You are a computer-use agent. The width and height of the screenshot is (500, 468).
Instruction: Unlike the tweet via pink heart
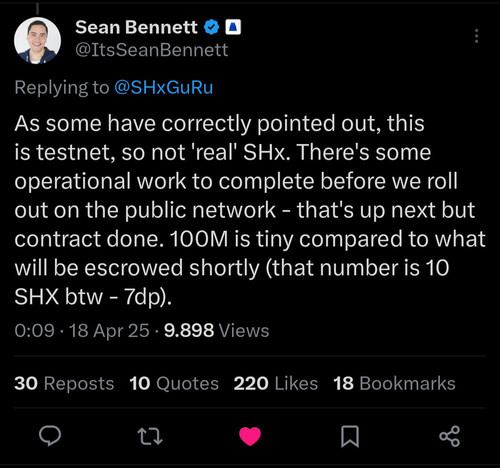click(250, 436)
